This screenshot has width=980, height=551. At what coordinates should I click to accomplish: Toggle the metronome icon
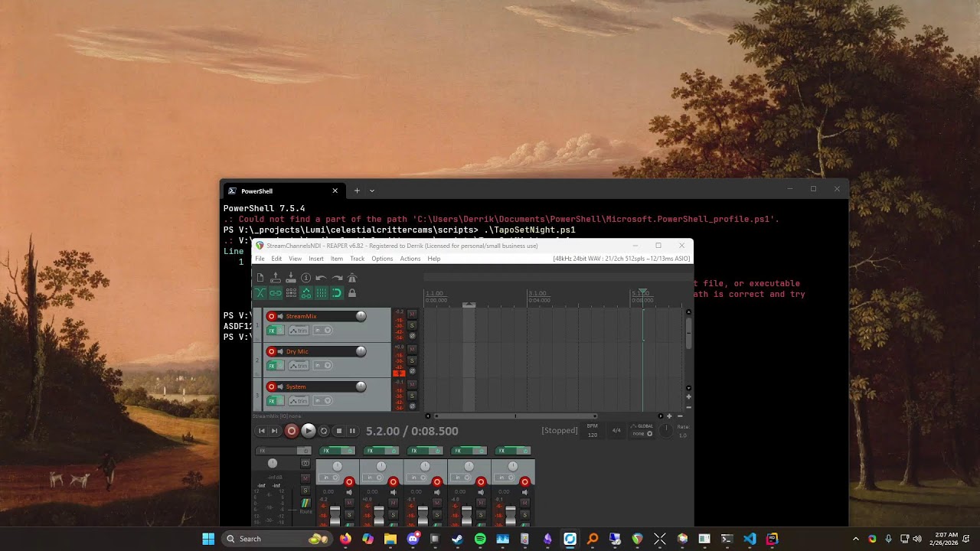(x=351, y=278)
